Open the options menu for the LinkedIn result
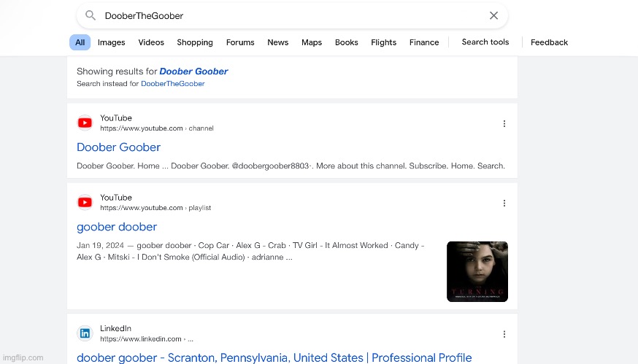This screenshot has width=638, height=364. tap(504, 334)
